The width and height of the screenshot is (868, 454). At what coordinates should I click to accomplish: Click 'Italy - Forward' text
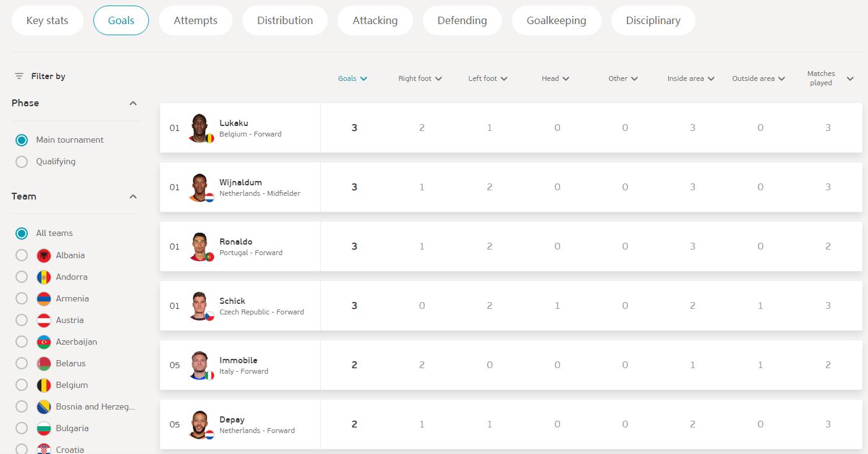244,371
